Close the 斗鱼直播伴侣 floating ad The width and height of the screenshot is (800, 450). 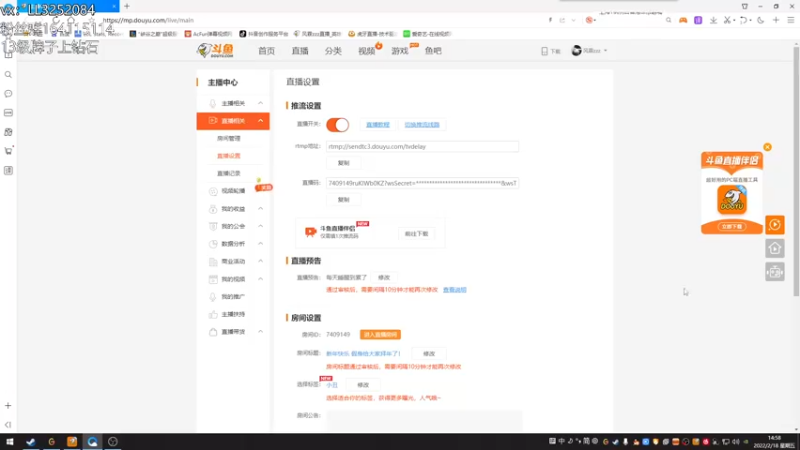coord(767,147)
